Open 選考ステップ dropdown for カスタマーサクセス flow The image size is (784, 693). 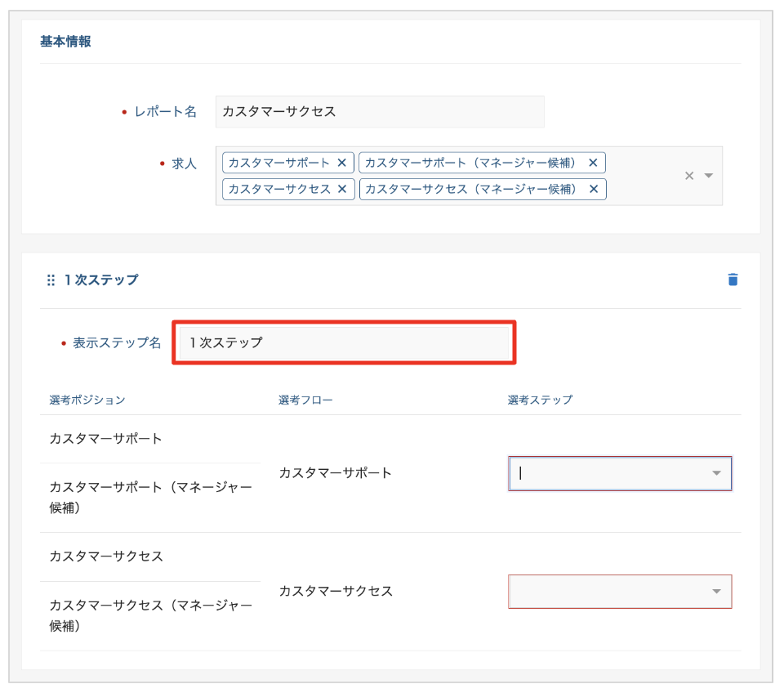click(x=620, y=592)
